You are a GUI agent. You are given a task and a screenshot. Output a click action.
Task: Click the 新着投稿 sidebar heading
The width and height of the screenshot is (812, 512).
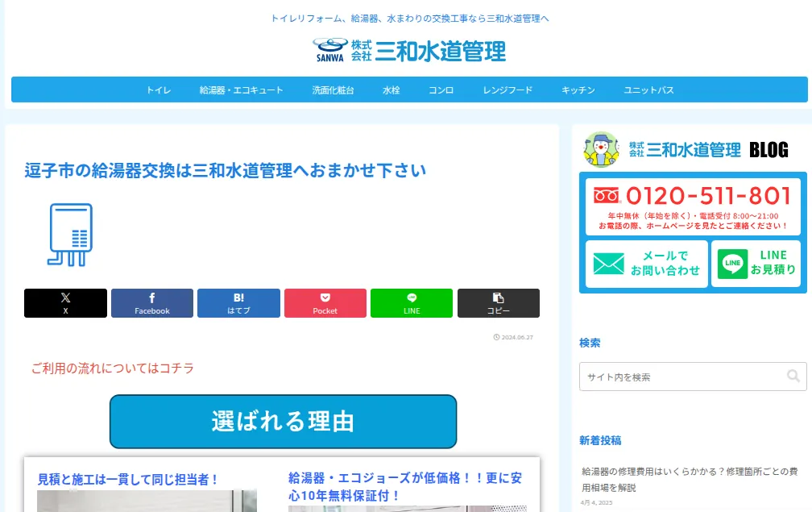(x=599, y=440)
